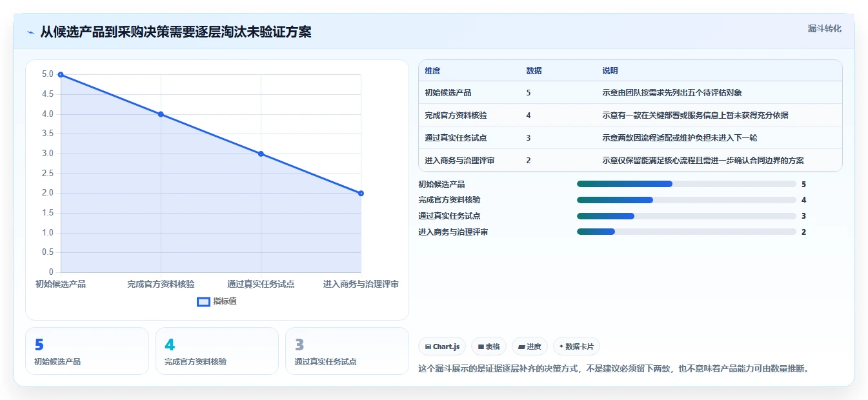The image size is (868, 400).
Task: Toggle the 指标值 legend swatch
Action: pyautogui.click(x=203, y=301)
